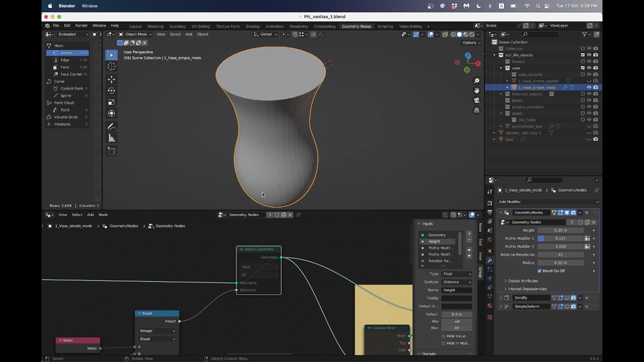Remove the GeometryNodes modifier with X
This screenshot has height=362, width=644.
(x=587, y=213)
